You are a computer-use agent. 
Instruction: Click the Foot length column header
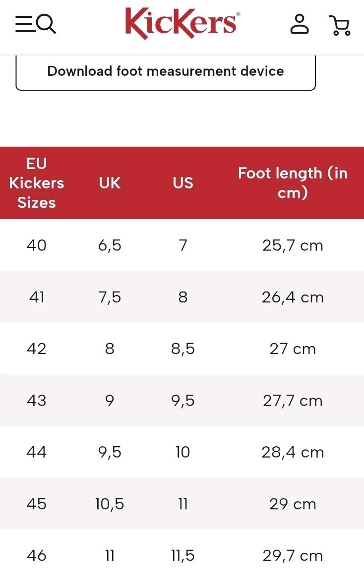tap(293, 183)
